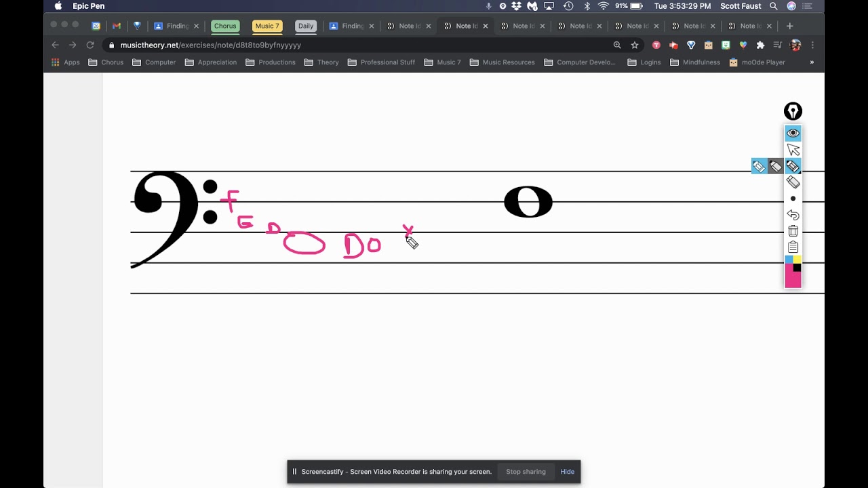Image resolution: width=868 pixels, height=488 pixels.
Task: Expand hidden bookmarks with double chevron
Action: click(x=812, y=62)
